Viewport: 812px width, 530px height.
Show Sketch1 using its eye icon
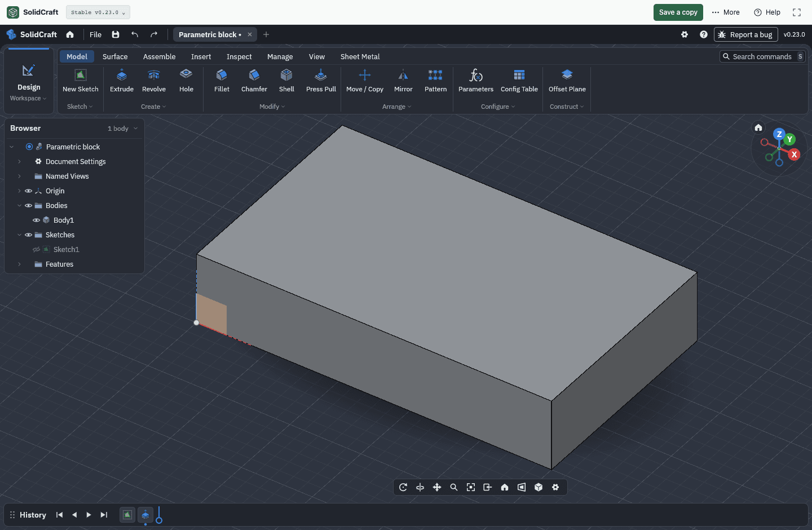[36, 250]
